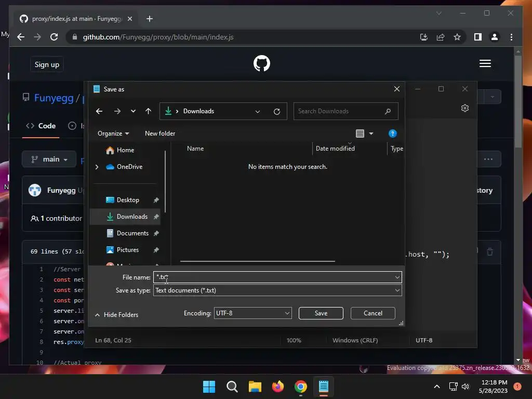The width and height of the screenshot is (532, 399).
Task: Unpin Documents using its pin icon
Action: click(x=156, y=233)
